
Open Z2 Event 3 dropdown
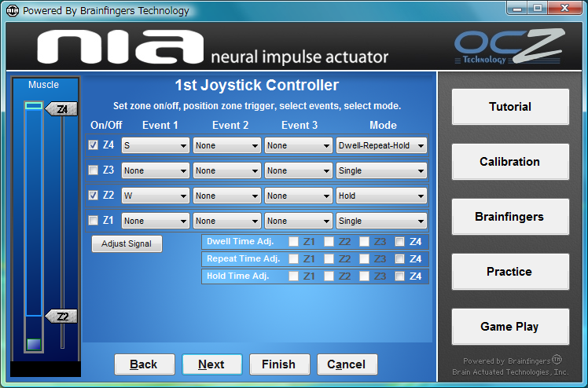(x=299, y=196)
